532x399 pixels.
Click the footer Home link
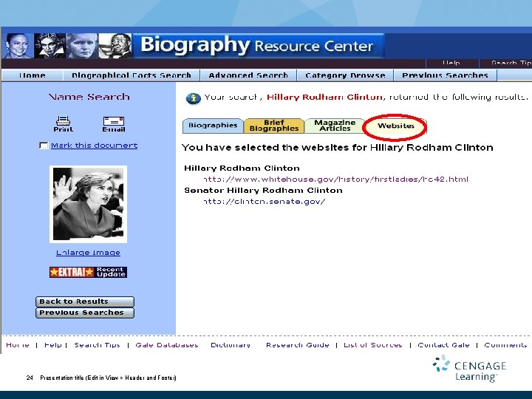point(18,345)
